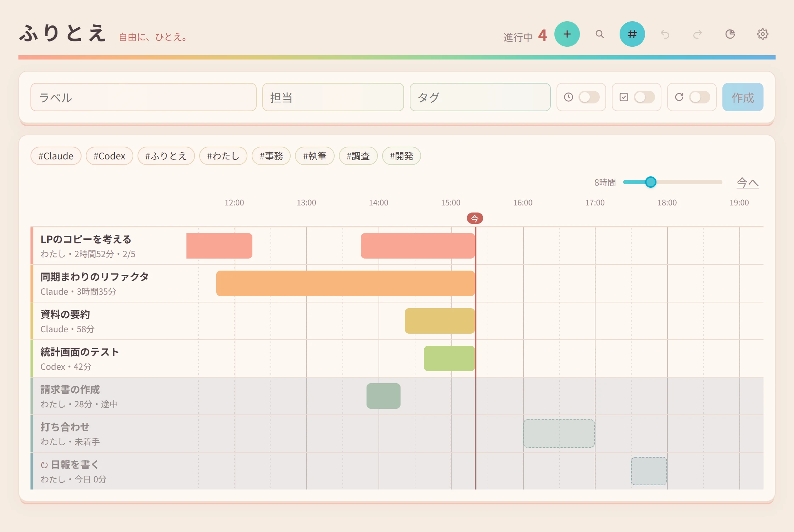Select the LPのコピーを考える task row
The image size is (794, 532).
click(397, 246)
